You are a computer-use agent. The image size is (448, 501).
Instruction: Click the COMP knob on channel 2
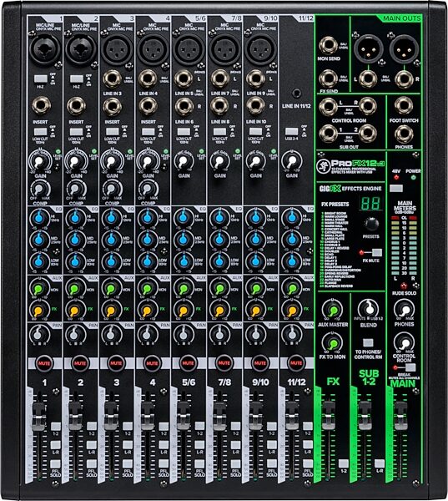point(75,190)
